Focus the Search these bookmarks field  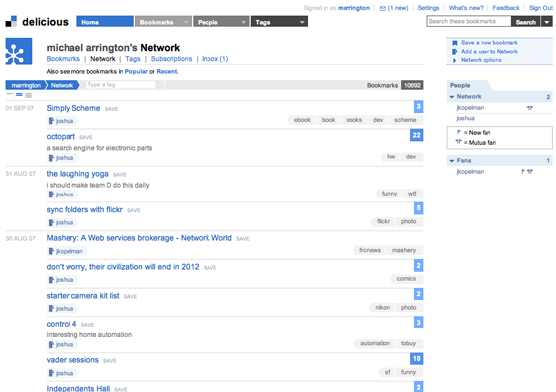(x=469, y=21)
